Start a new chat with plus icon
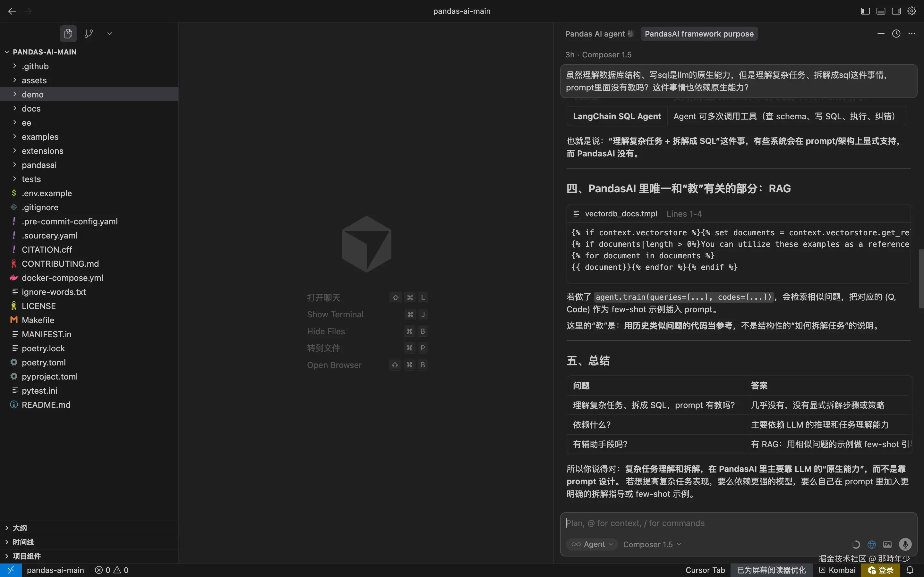This screenshot has height=577, width=924. pos(880,34)
